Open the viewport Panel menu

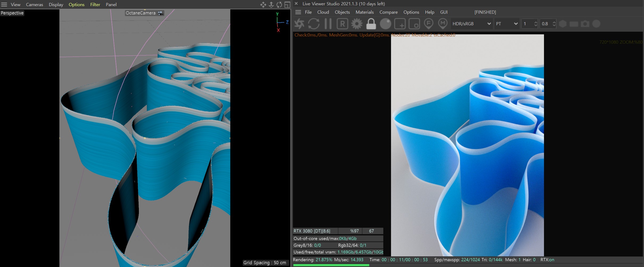[x=111, y=5]
